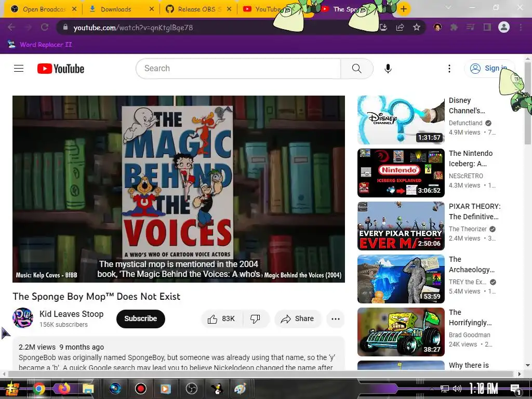Click the 1:10 AM taskbar clock
Viewport: 532px width, 399px height.
pos(484,389)
